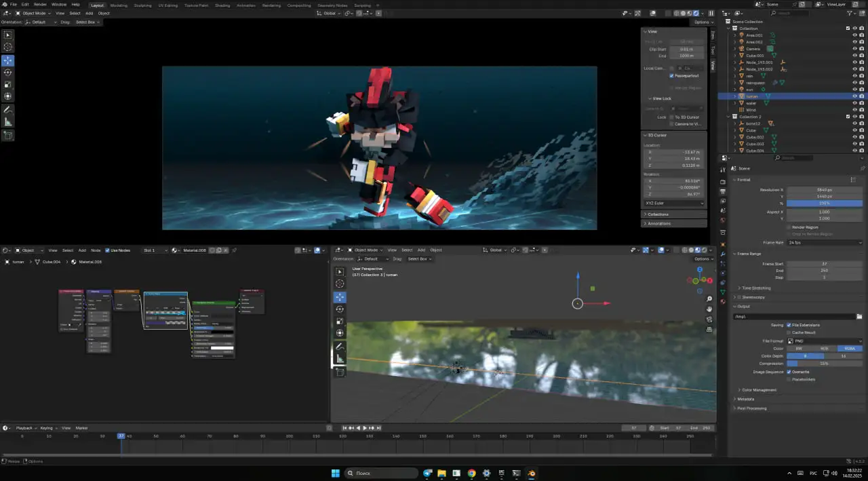Click the folder icon beside output path
The image size is (868, 481).
tap(859, 317)
